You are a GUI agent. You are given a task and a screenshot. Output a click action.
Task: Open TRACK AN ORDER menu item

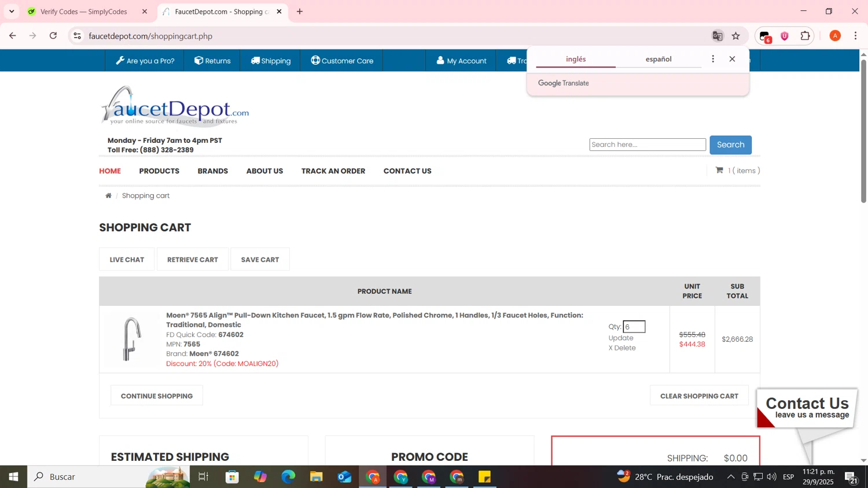pos(333,171)
